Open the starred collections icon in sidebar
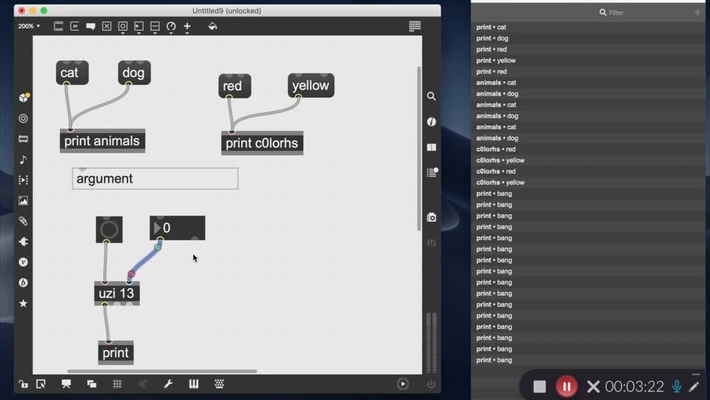Viewport: 710px width, 400px height. [23, 303]
